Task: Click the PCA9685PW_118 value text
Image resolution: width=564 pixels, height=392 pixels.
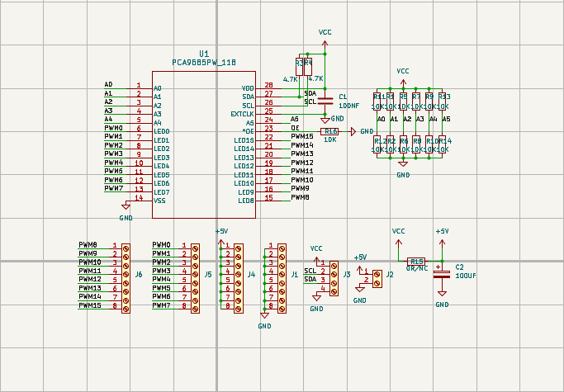Action: point(204,63)
